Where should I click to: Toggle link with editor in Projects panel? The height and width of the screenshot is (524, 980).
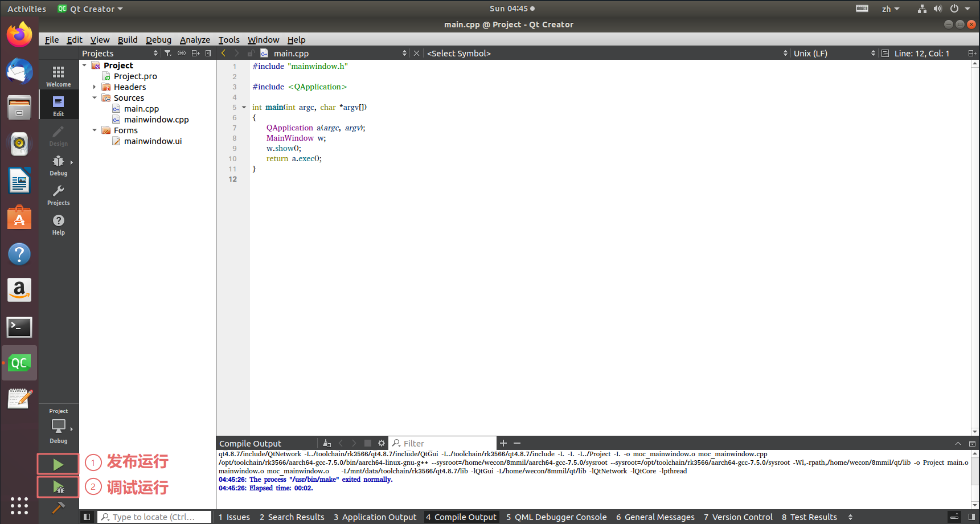pos(182,53)
